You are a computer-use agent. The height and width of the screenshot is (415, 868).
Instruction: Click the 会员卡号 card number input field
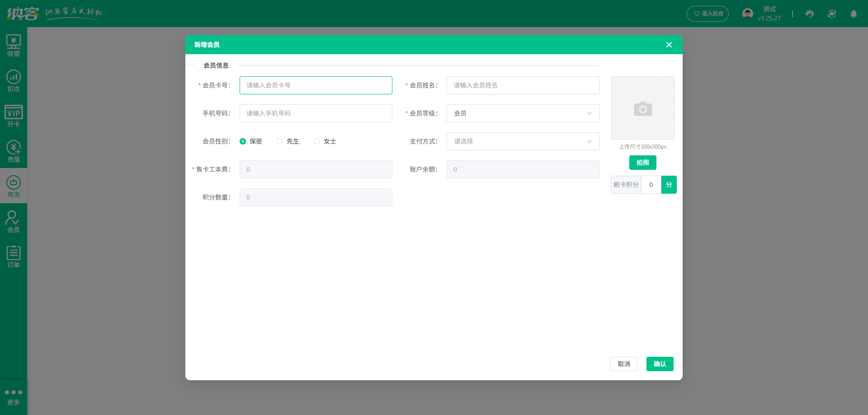coord(316,85)
